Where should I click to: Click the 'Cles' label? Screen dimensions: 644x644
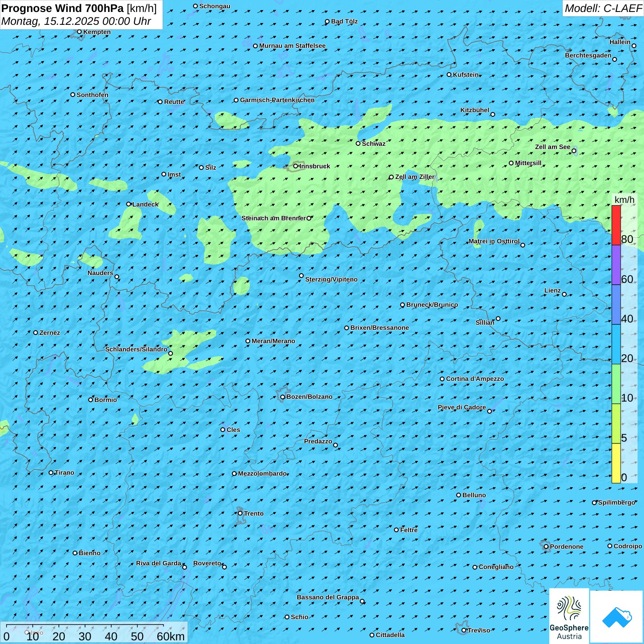pos(233,430)
